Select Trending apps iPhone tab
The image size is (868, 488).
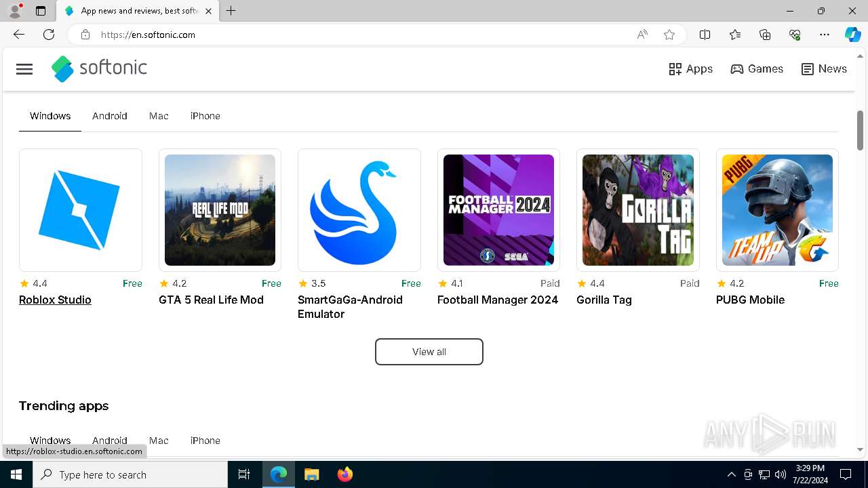pos(205,441)
